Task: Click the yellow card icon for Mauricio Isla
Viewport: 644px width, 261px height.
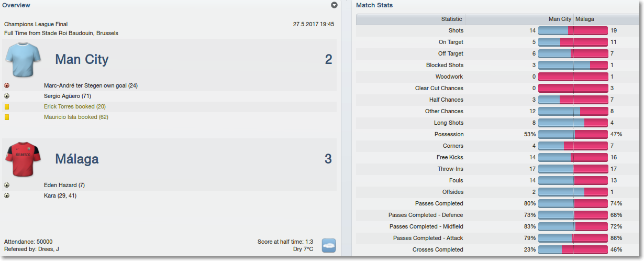Action: pyautogui.click(x=7, y=117)
